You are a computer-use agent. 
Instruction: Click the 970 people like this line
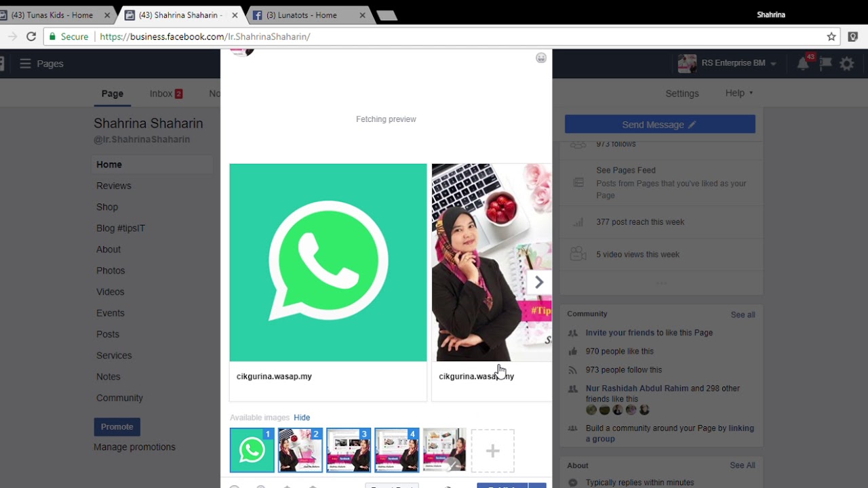coord(620,351)
